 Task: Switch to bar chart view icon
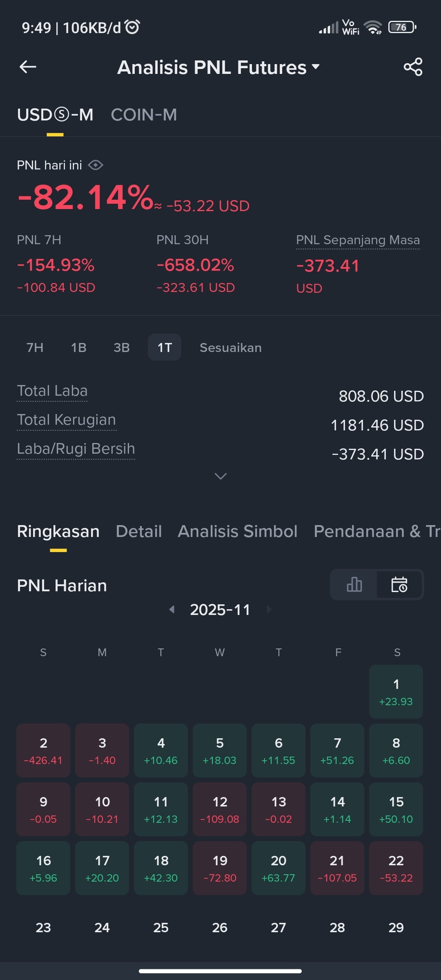point(354,584)
